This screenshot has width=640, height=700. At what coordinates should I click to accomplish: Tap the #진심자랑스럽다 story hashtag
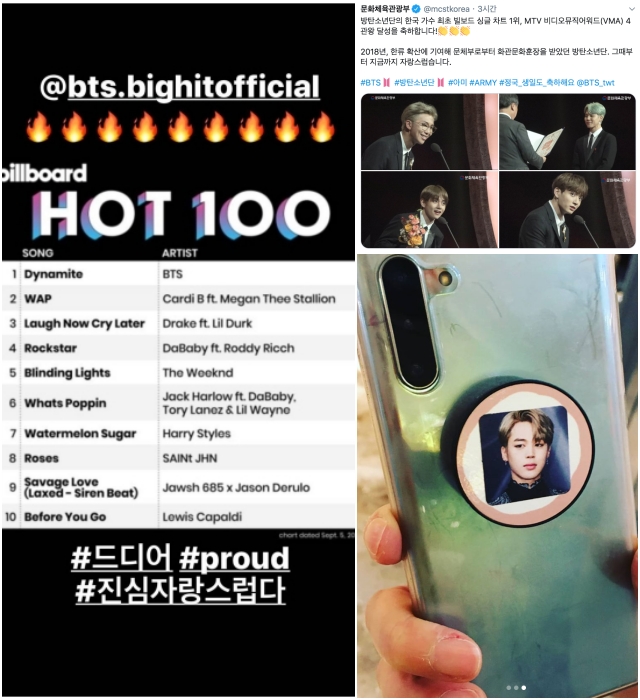pos(180,591)
